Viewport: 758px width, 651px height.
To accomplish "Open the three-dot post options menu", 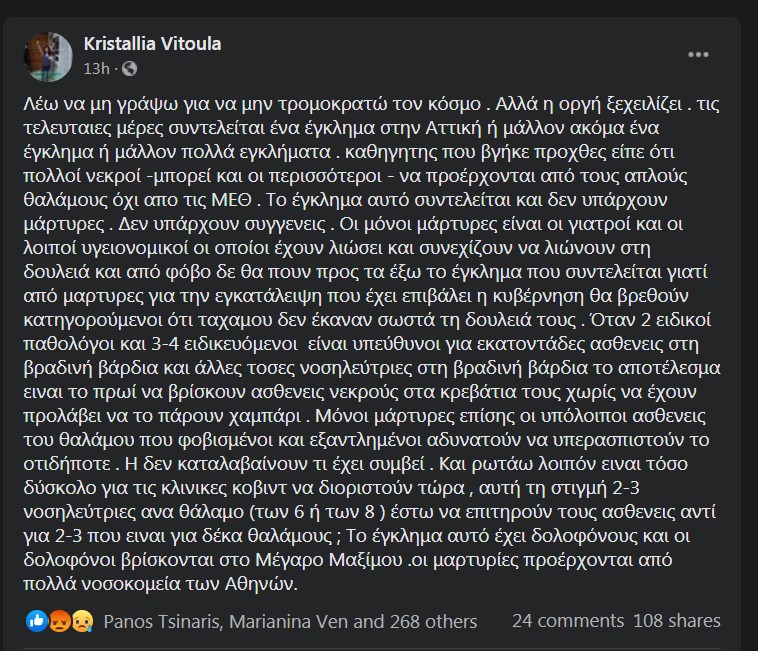I will [698, 55].
